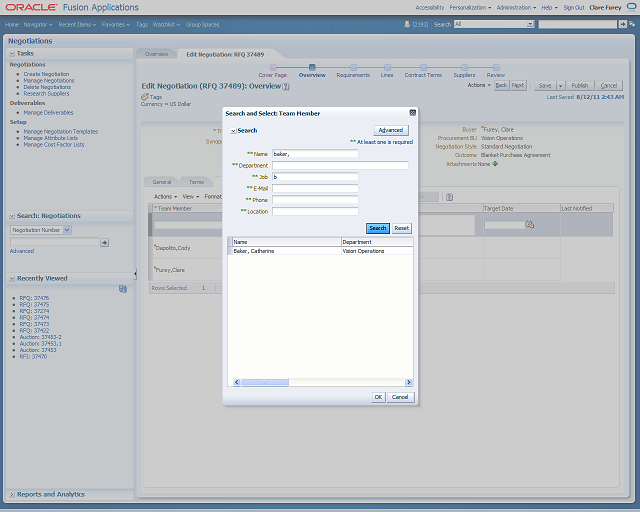
Task: Click the negotiation search go arrow
Action: [x=104, y=243]
